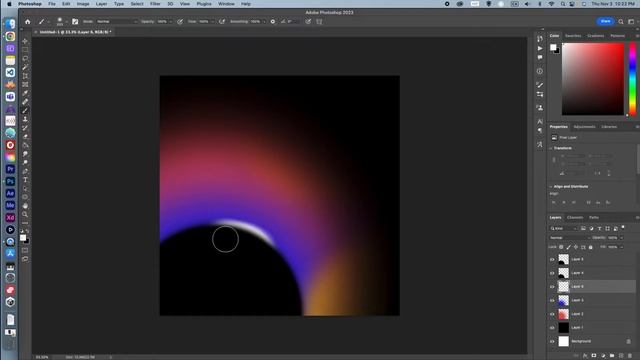
Task: Open layer Opacity dropdown
Action: click(621, 238)
